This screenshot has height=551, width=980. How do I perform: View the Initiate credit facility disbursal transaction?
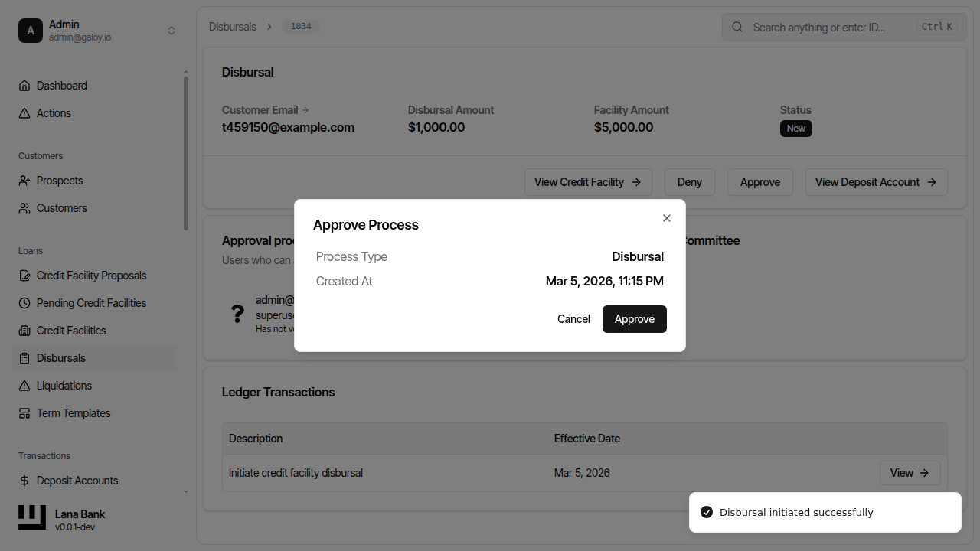pyautogui.click(x=910, y=473)
